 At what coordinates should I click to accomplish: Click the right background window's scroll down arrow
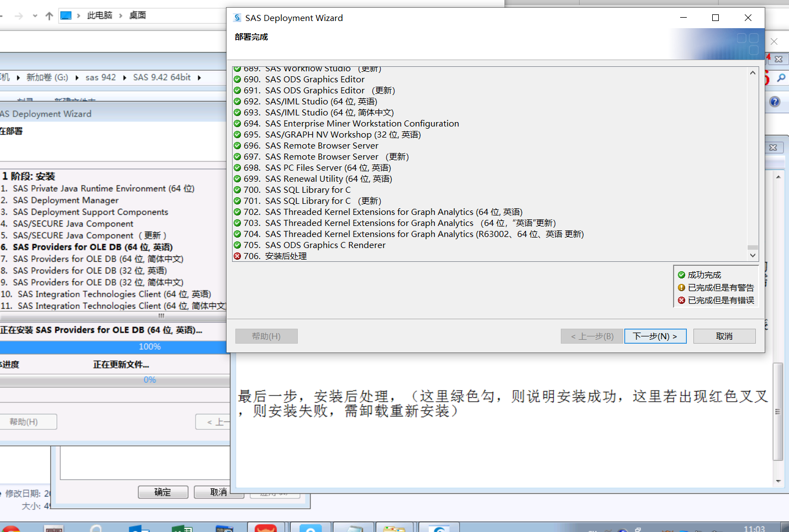(x=778, y=481)
